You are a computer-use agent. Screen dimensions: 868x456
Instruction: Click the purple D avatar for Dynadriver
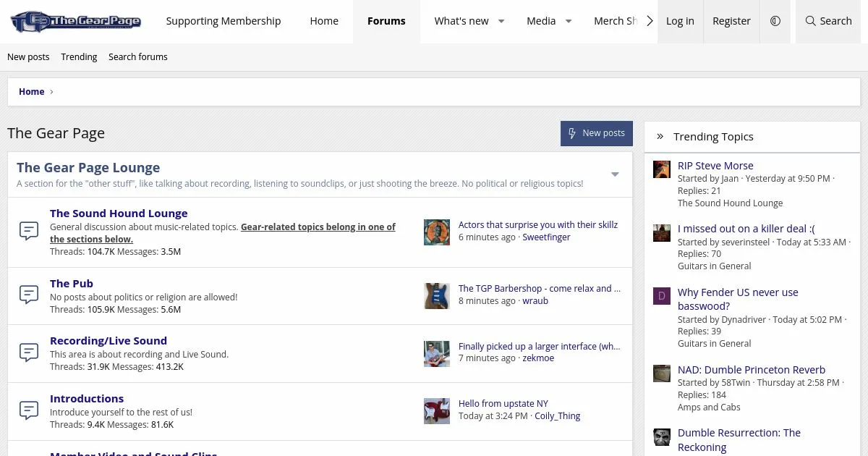point(662,295)
